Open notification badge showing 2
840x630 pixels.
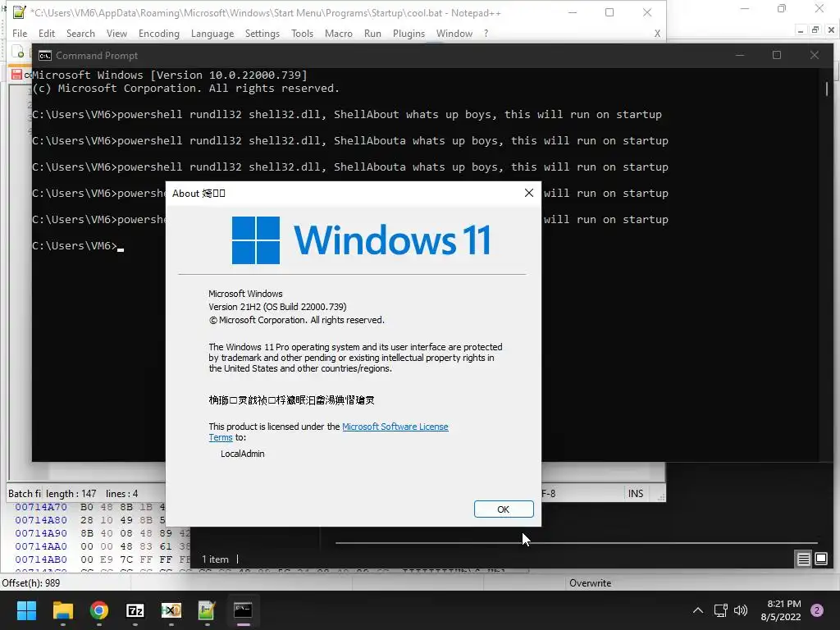[817, 610]
